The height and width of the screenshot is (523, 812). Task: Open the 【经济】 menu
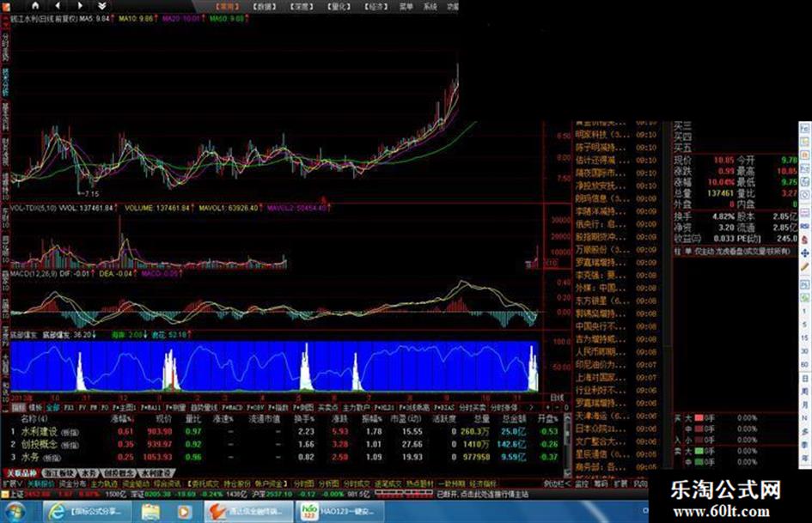tap(375, 7)
